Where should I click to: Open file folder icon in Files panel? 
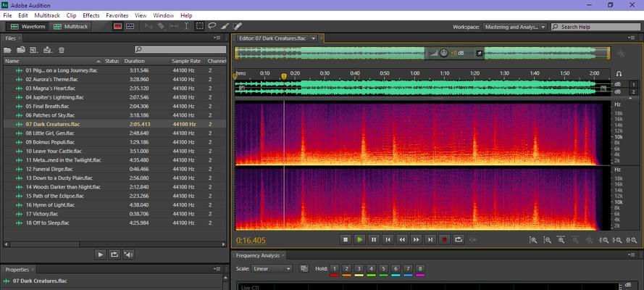click(x=7, y=50)
